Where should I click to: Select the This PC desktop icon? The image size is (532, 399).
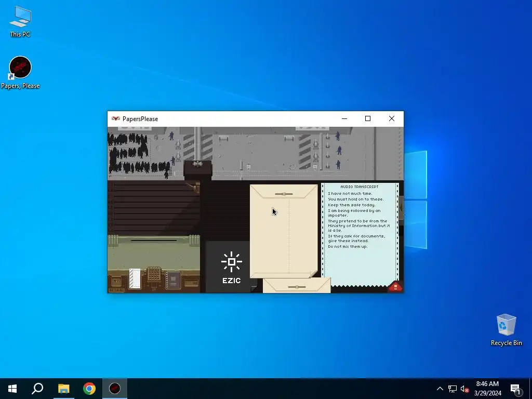20,21
